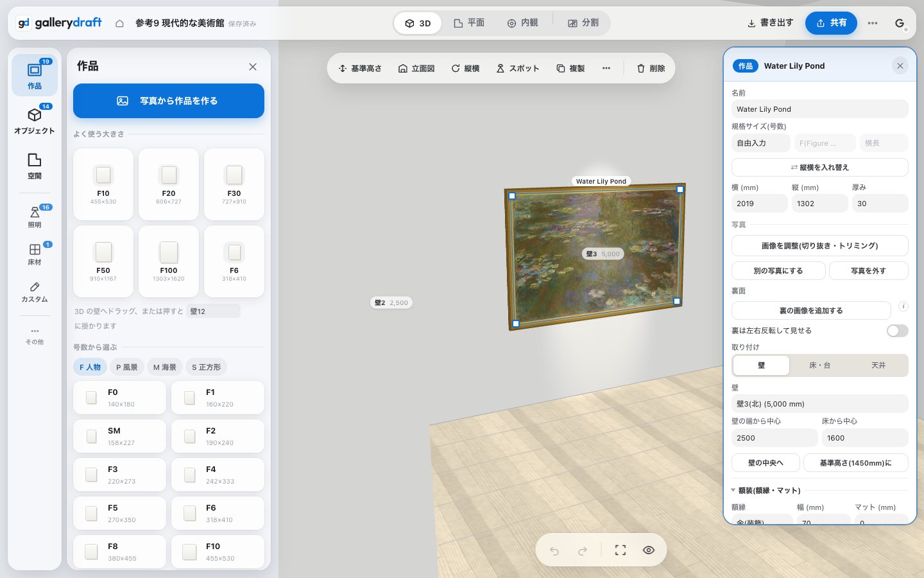Click the info icon beside 裏の画像を追加する
924x578 pixels.
pos(903,306)
